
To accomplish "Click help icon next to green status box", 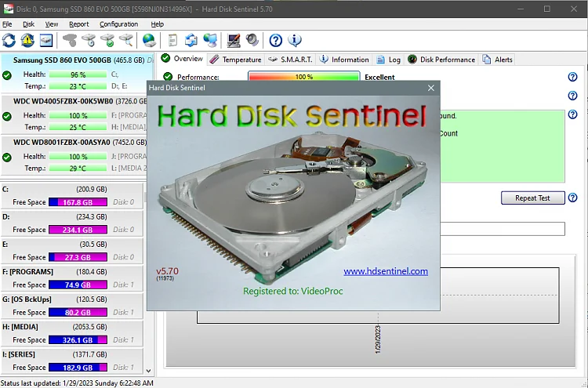I will pos(572,114).
